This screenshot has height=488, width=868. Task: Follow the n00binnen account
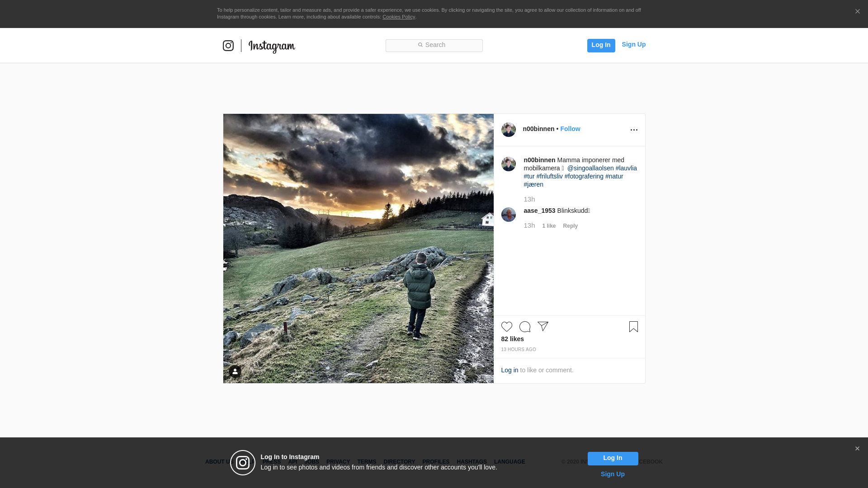570,129
